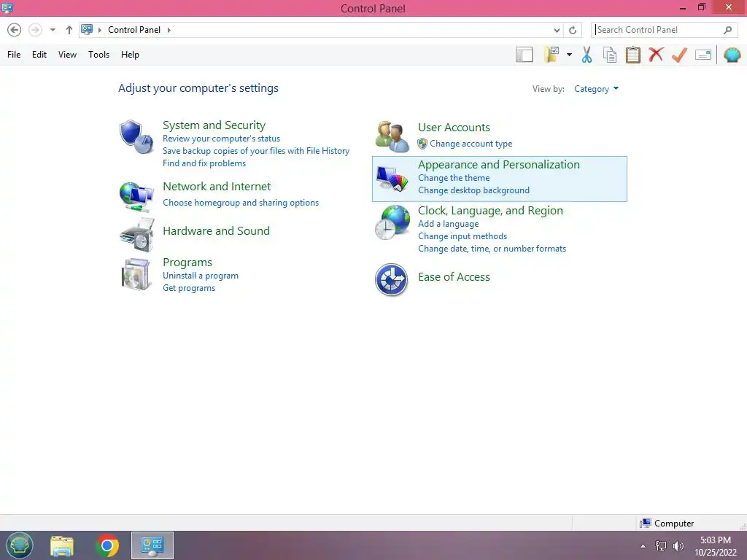Open the Help menu
Screen dimensions: 747x560
click(x=130, y=55)
